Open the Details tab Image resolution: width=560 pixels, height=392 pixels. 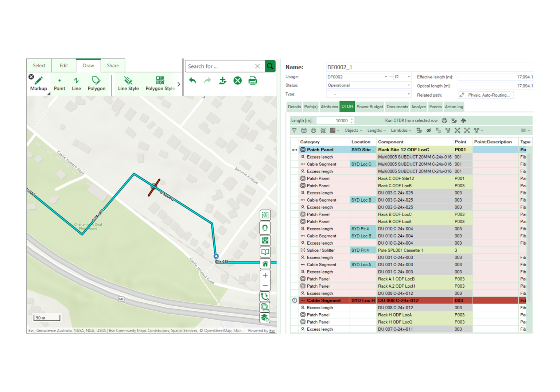294,107
